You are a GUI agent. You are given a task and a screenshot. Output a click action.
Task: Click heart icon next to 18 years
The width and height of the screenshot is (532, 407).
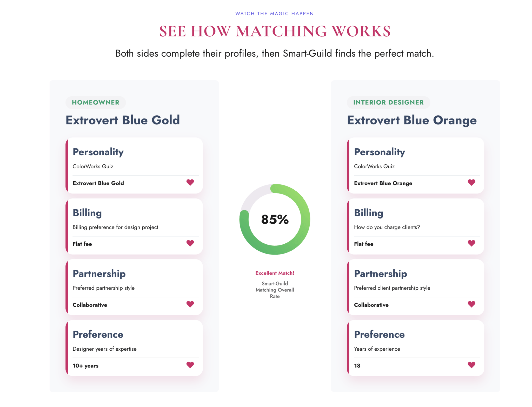point(471,365)
